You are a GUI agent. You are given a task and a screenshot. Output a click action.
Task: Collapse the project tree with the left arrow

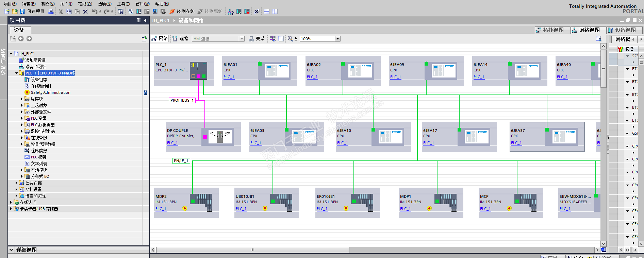click(145, 20)
